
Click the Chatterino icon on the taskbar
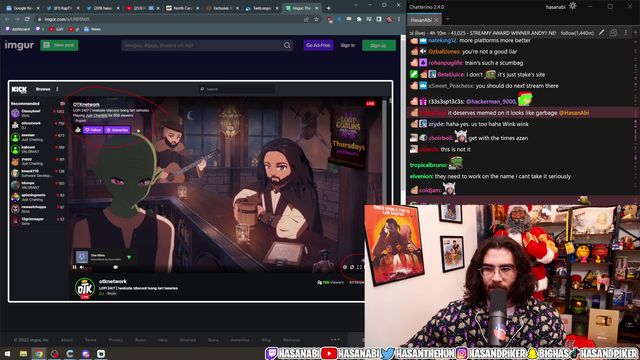pyautogui.click(x=70, y=353)
